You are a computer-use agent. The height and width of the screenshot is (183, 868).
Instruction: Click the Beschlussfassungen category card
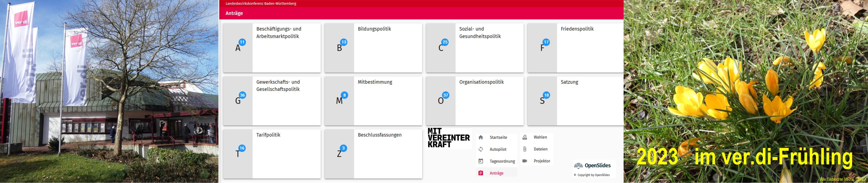point(373,154)
